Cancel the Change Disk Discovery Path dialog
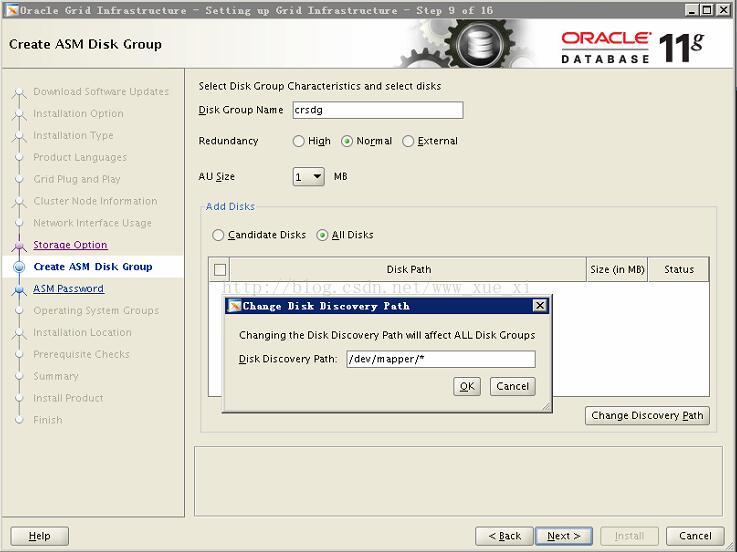 coord(512,386)
